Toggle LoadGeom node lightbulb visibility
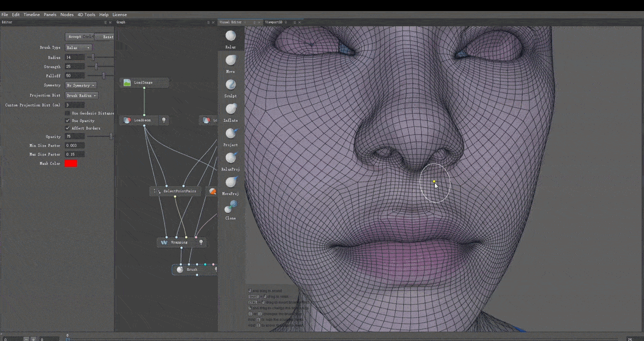Screen dimensions: 644x341 click(163, 120)
